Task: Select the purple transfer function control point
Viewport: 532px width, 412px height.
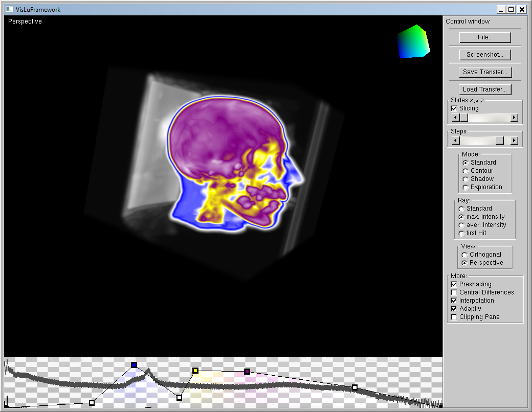Action: 247,371
